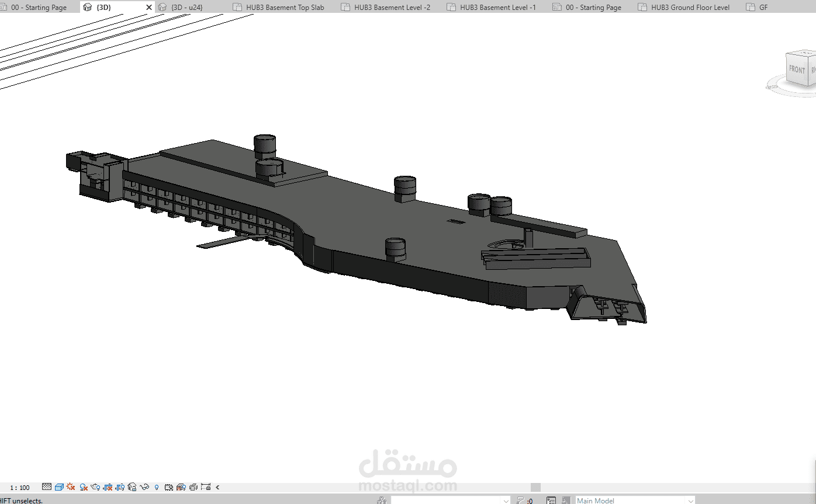Toggle Show Crop Region icon
Screen dimensions: 816x504
coord(120,487)
